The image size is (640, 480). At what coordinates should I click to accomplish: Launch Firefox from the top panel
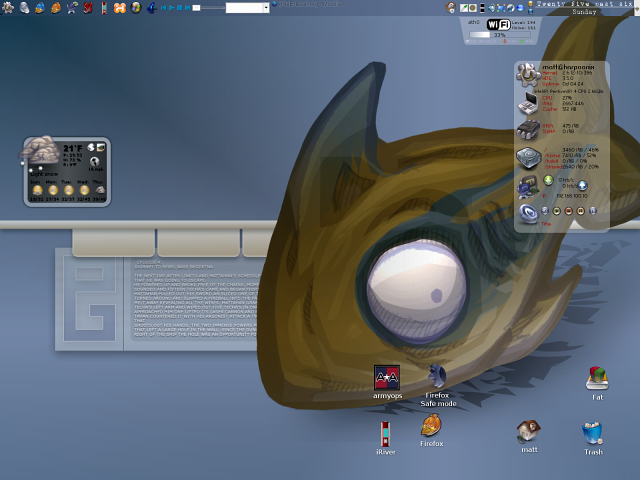tap(56, 7)
